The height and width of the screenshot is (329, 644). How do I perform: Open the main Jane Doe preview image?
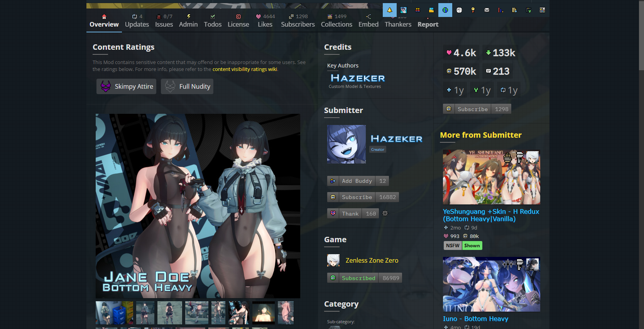coord(198,206)
